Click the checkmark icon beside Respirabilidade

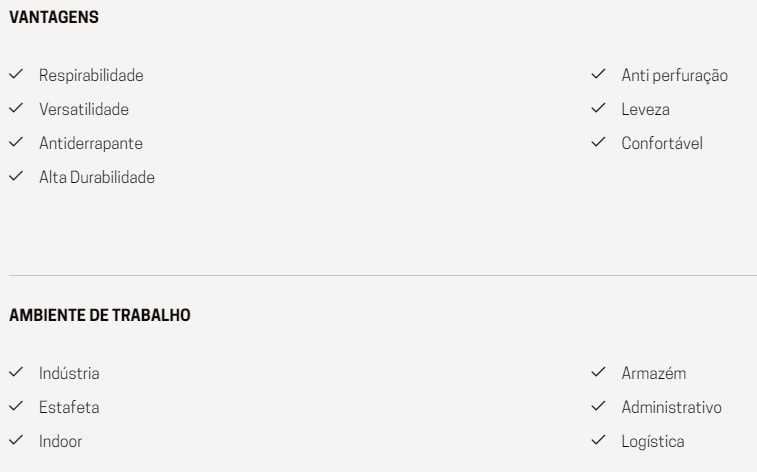coord(16,74)
